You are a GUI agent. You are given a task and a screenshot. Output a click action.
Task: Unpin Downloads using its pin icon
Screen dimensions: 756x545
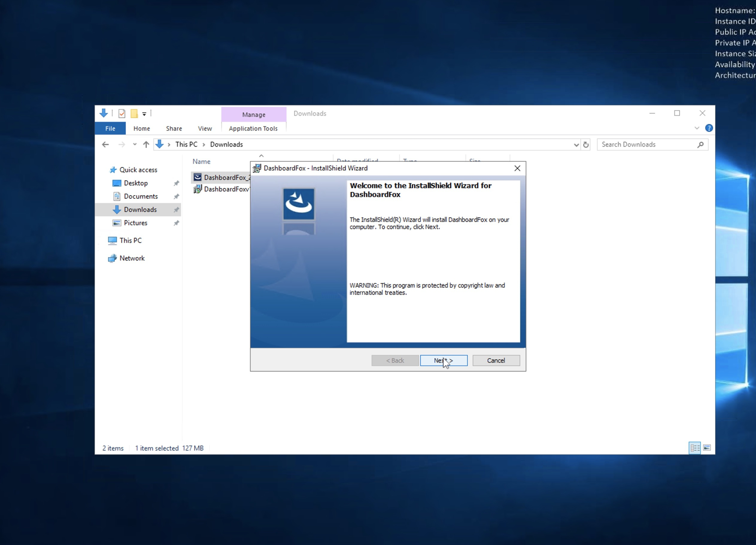point(176,210)
